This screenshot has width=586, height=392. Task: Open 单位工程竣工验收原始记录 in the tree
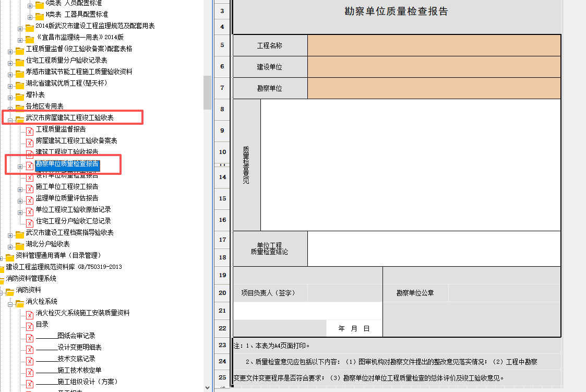click(73, 210)
